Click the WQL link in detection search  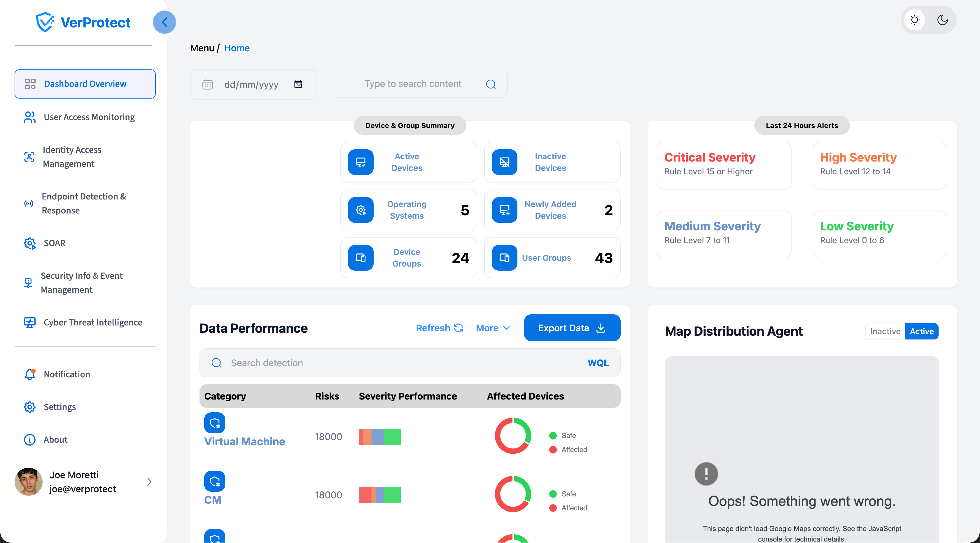coord(598,363)
